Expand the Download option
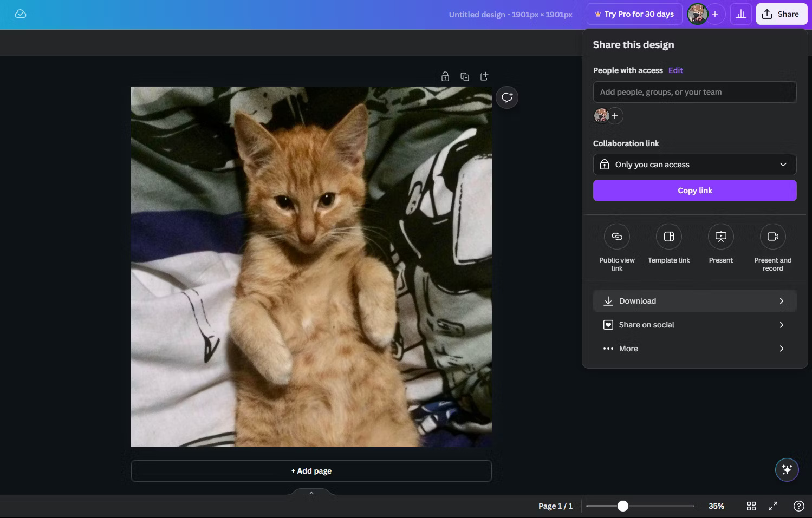Screen dimensions: 812x518 click(695, 301)
